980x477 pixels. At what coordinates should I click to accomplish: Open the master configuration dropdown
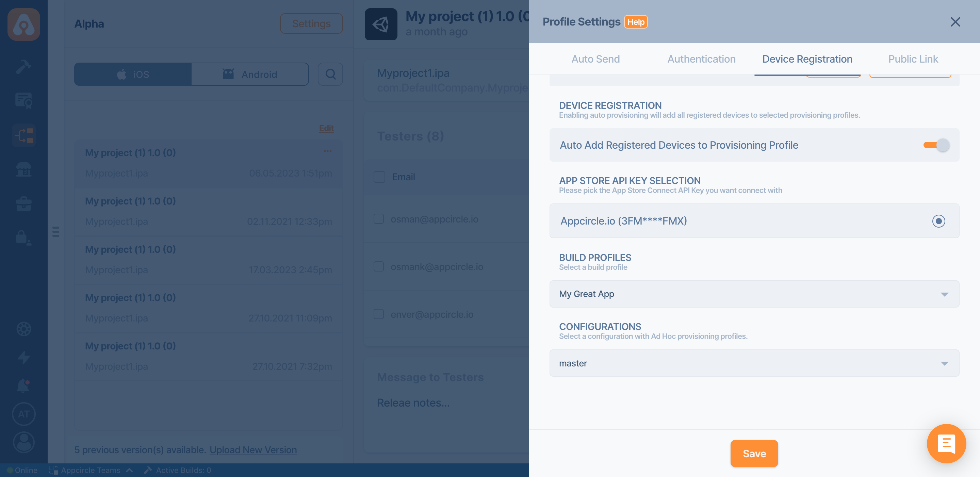pyautogui.click(x=754, y=363)
